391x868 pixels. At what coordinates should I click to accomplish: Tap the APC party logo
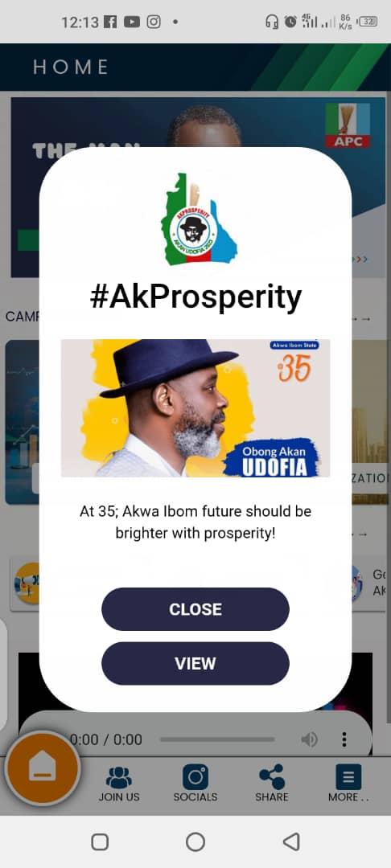(348, 125)
